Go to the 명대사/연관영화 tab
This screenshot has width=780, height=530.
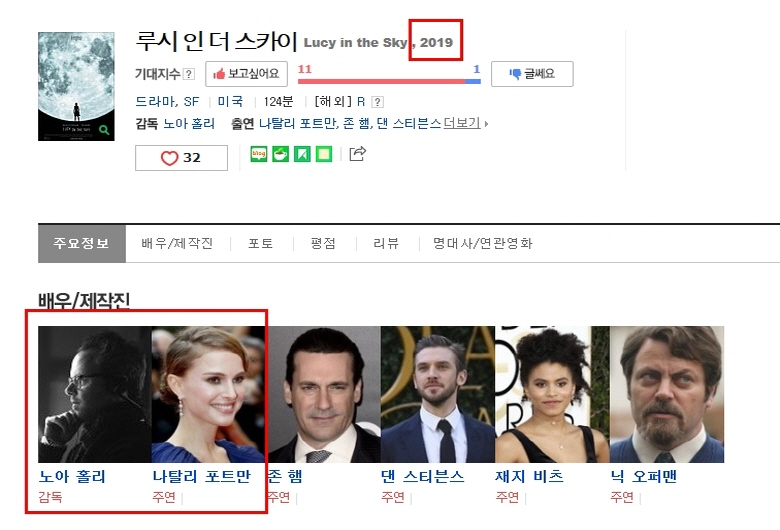pyautogui.click(x=482, y=243)
